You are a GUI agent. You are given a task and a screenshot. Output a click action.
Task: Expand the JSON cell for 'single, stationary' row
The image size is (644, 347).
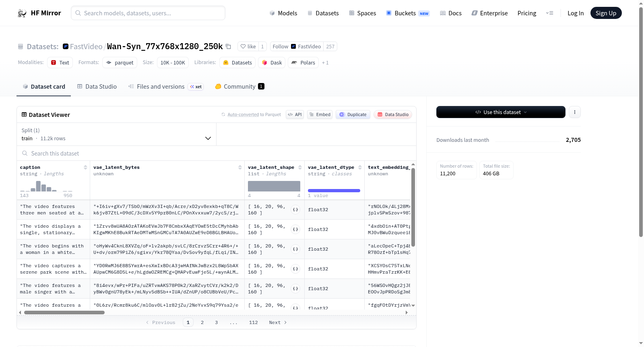click(x=295, y=229)
